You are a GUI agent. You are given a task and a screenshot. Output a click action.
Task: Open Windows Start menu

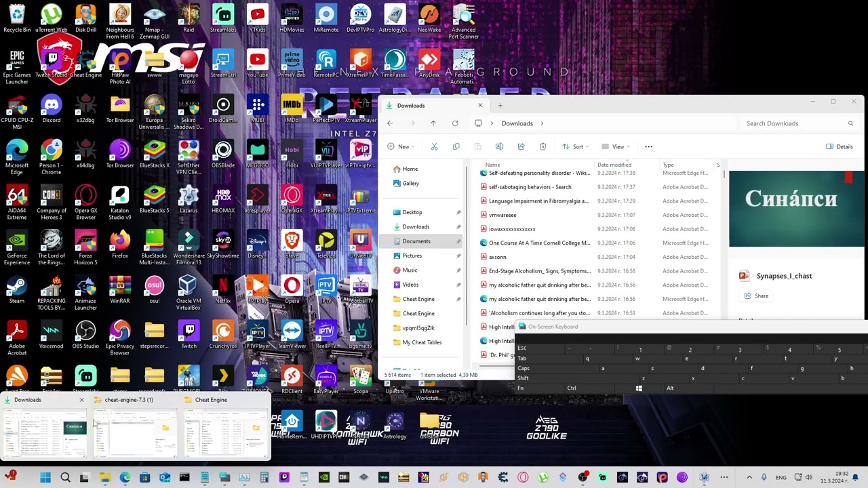click(45, 478)
